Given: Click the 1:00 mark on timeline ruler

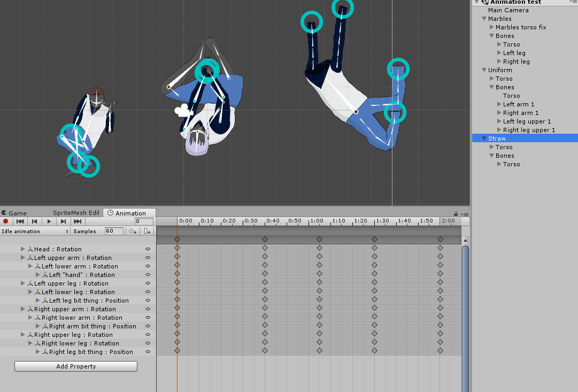Looking at the screenshot, I should pos(317,221).
